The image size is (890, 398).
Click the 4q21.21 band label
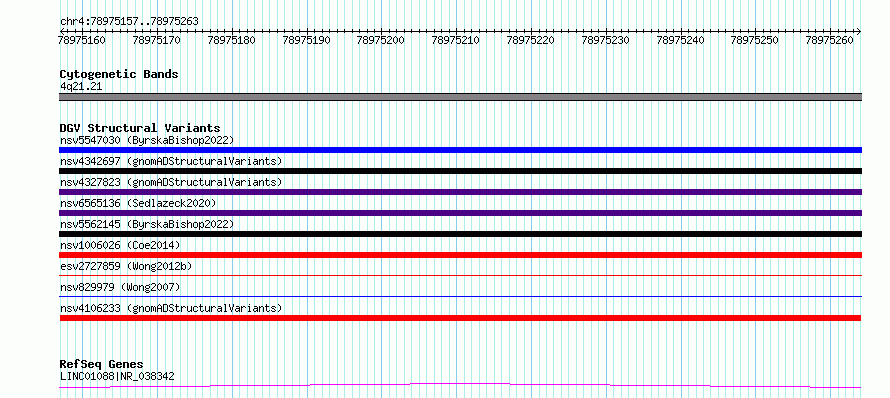click(x=81, y=87)
